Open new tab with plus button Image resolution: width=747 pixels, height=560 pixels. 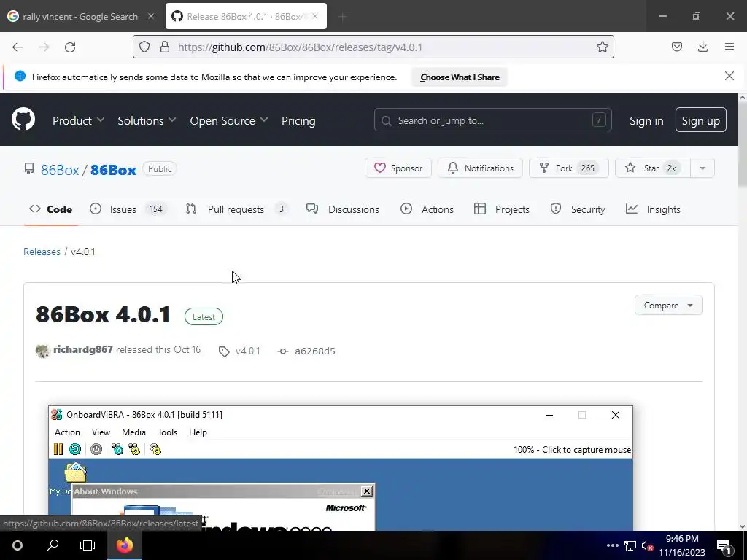343,17
